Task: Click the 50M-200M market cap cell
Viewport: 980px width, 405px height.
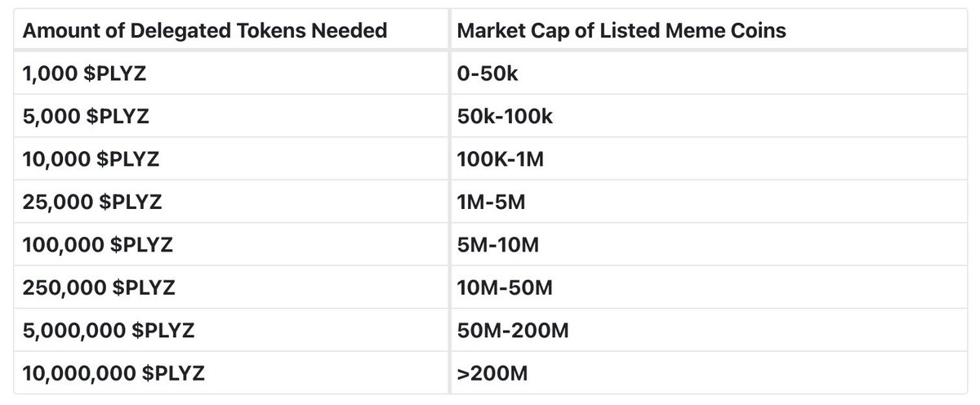Action: 708,331
